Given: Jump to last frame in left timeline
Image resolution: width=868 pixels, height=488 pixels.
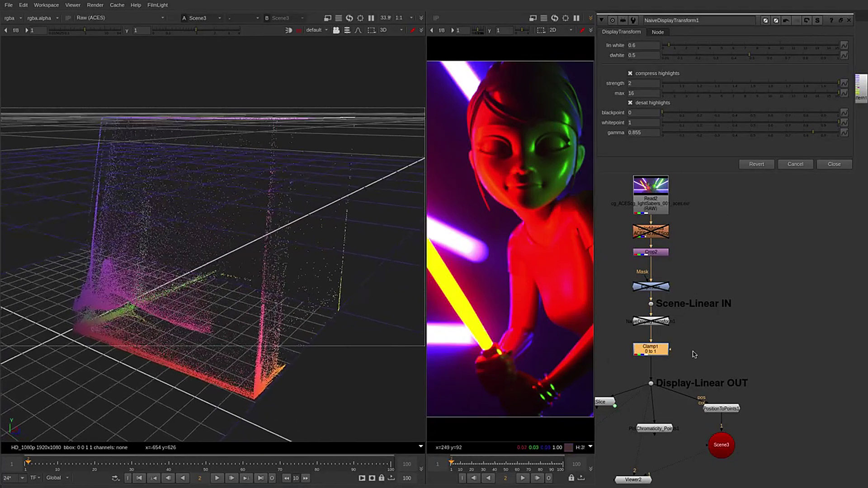Looking at the screenshot, I should [x=260, y=478].
